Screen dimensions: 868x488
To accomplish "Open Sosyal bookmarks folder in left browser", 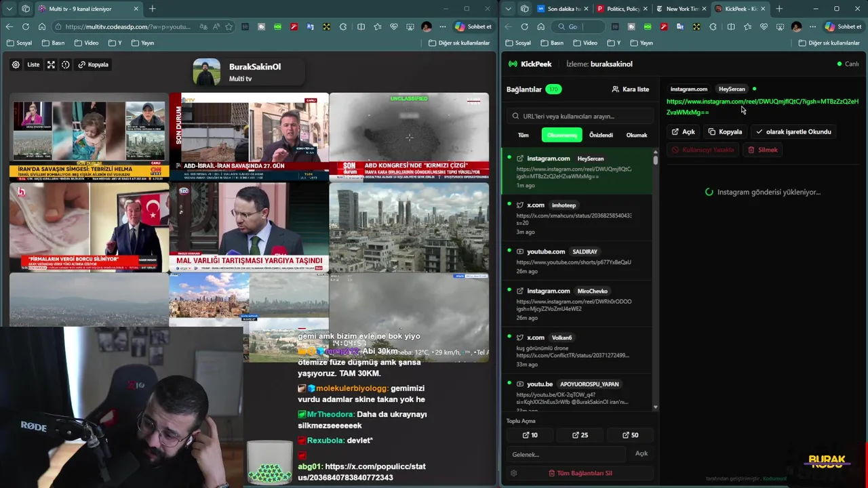I will click(x=19, y=43).
